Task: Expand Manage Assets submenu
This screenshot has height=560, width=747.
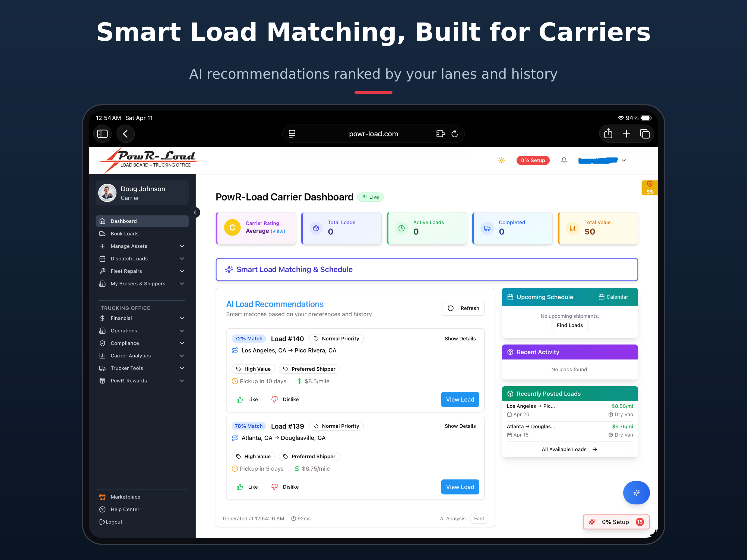Action: click(x=142, y=246)
